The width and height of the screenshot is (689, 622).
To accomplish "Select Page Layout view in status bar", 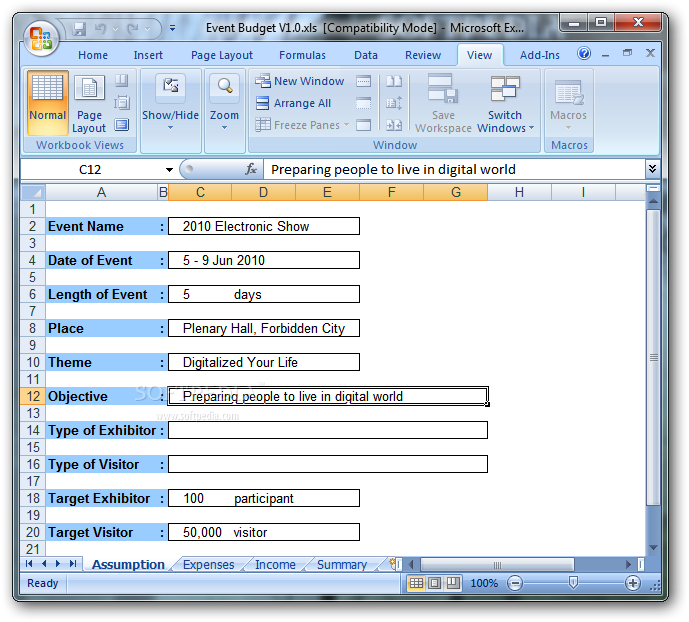I will pos(435,583).
